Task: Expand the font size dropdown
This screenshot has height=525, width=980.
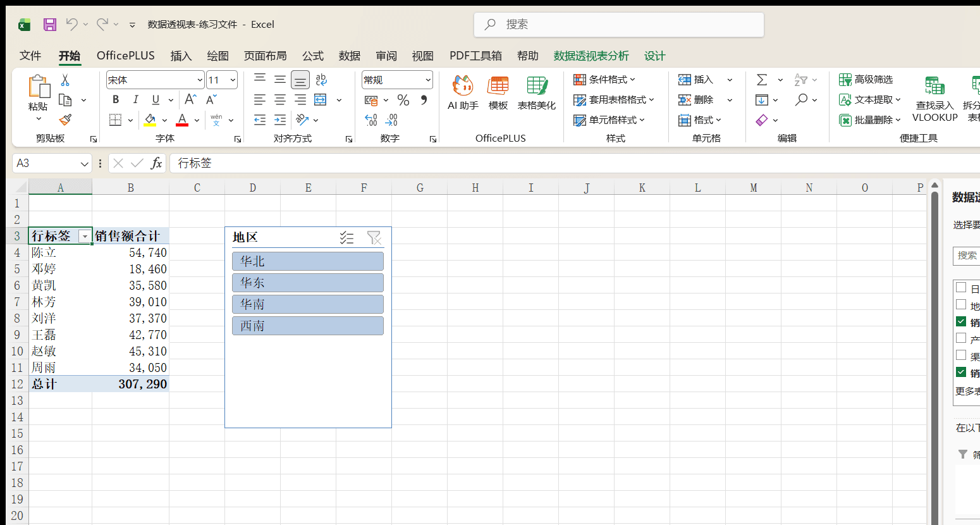Action: [233, 80]
